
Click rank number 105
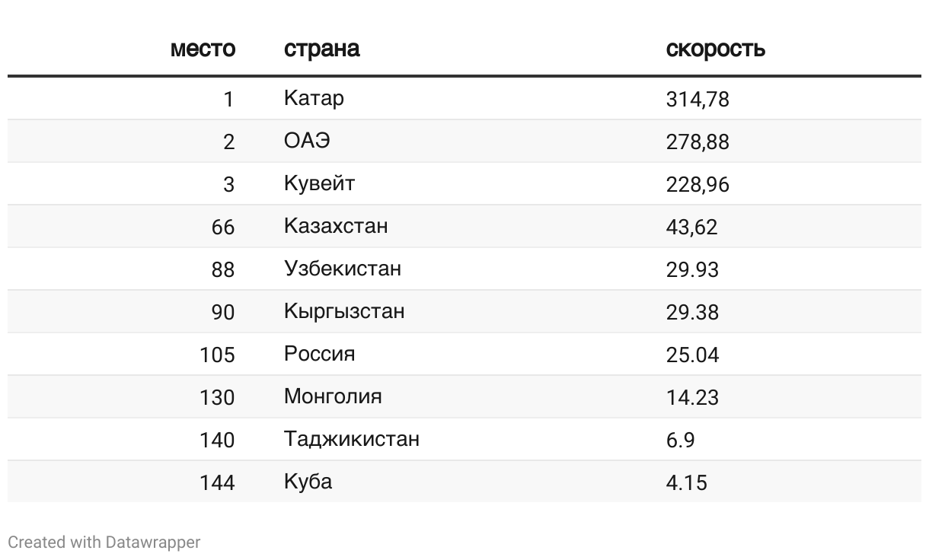[x=217, y=355]
